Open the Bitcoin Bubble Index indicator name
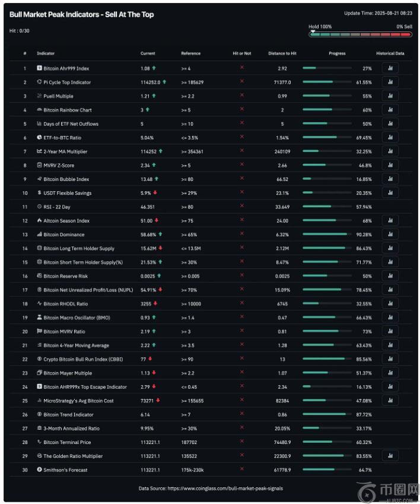Viewport: 420px width, 504px height. coord(66,179)
